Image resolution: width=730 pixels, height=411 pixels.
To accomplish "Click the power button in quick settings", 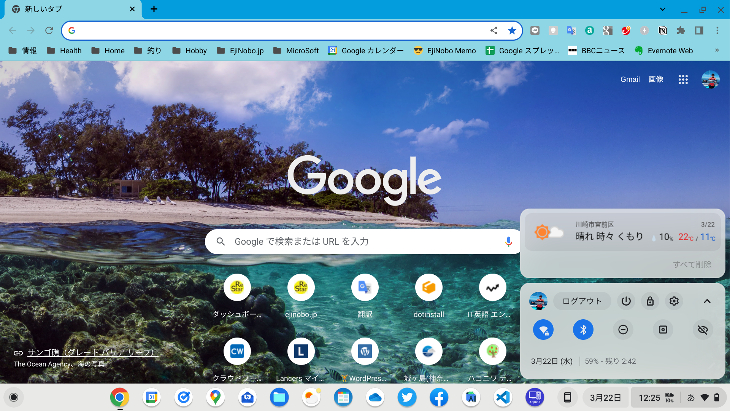I will coord(626,301).
